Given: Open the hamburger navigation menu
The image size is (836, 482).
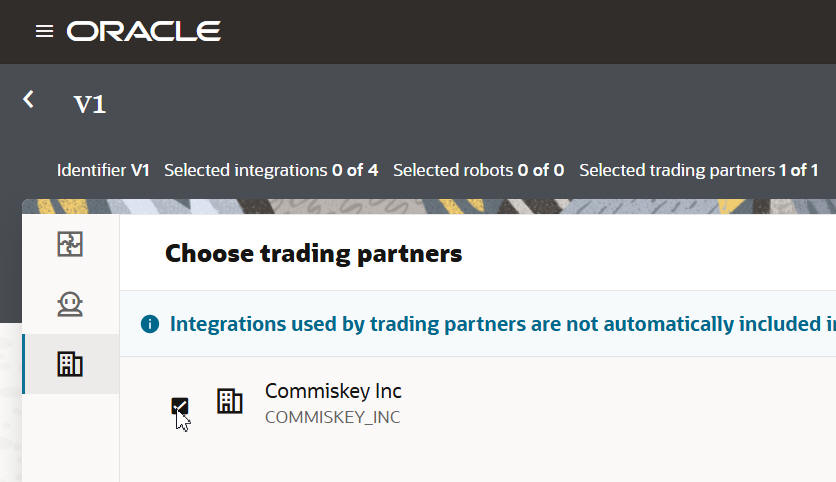Looking at the screenshot, I should coord(44,31).
